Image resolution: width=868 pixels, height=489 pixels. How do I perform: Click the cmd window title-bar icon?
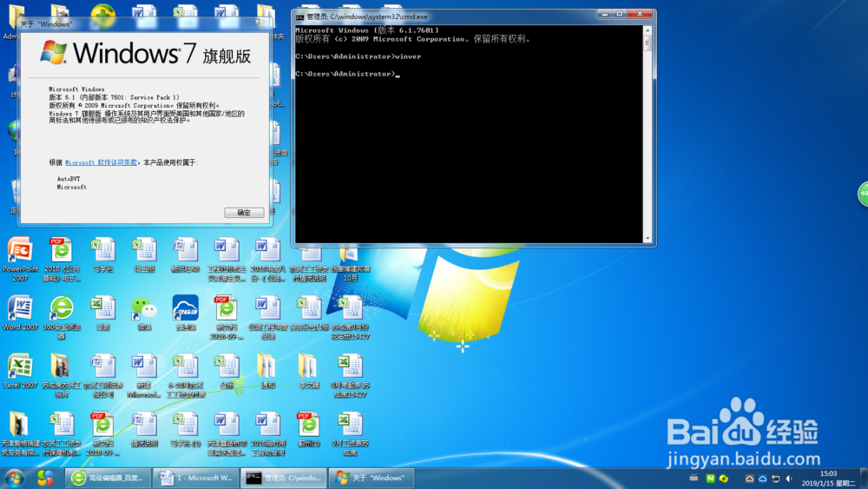click(x=299, y=17)
